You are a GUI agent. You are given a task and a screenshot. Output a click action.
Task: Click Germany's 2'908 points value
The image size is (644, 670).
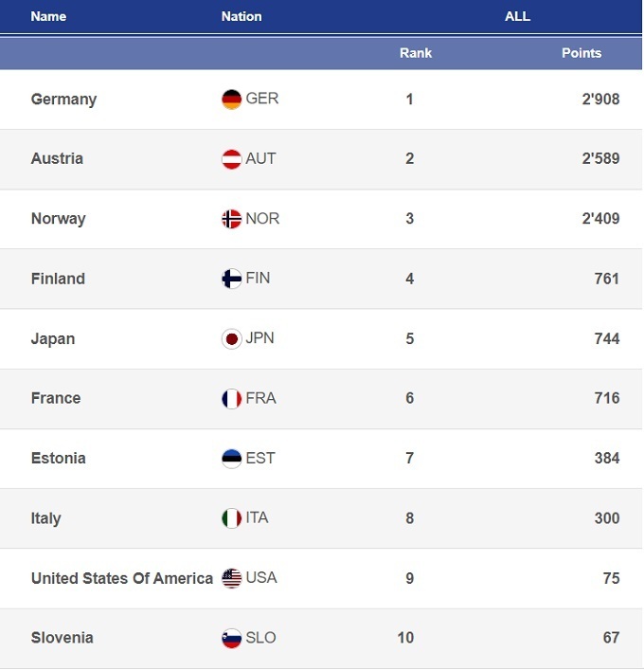600,100
